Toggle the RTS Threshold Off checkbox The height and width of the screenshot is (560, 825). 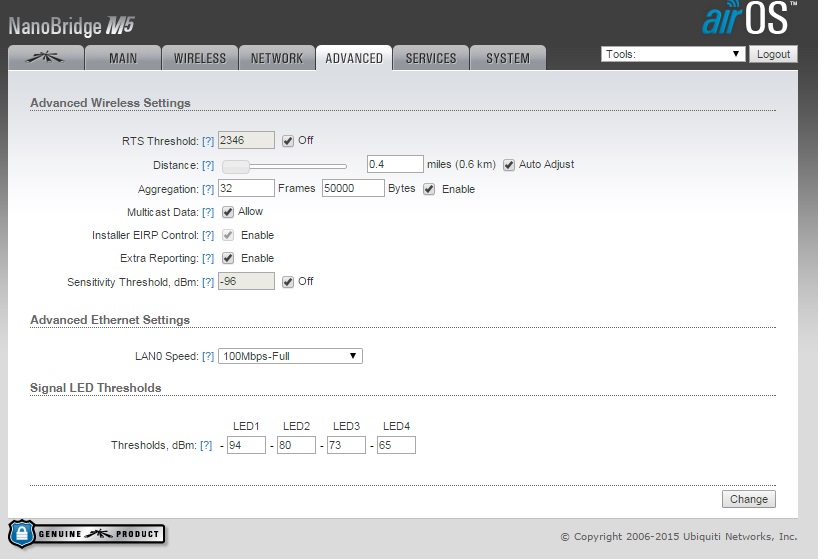tap(287, 141)
